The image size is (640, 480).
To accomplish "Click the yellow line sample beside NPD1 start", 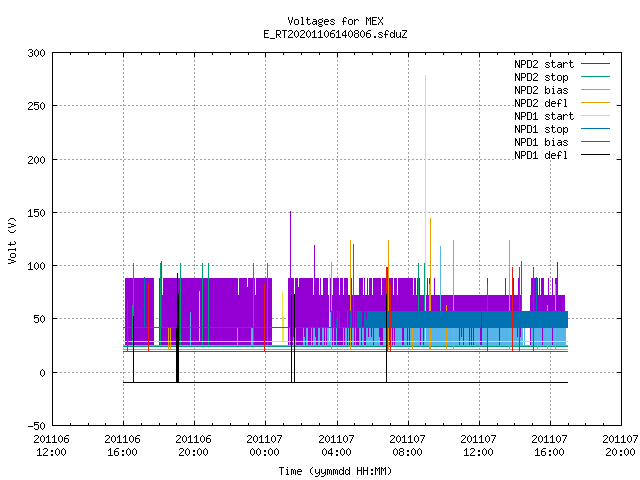I will [596, 116].
